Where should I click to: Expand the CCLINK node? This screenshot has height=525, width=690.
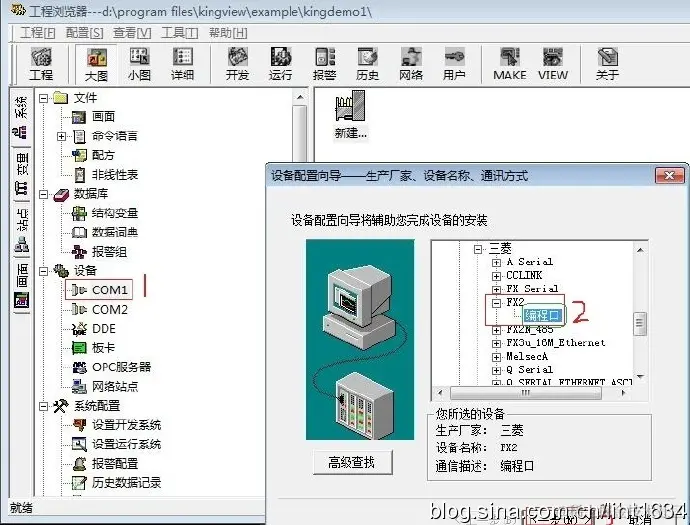tap(496, 276)
